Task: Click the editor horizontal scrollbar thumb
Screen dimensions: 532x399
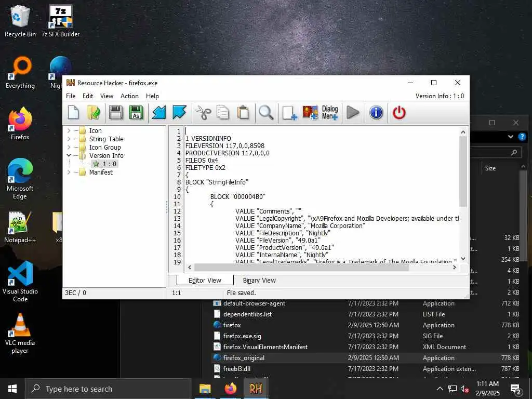Action: tap(302, 268)
